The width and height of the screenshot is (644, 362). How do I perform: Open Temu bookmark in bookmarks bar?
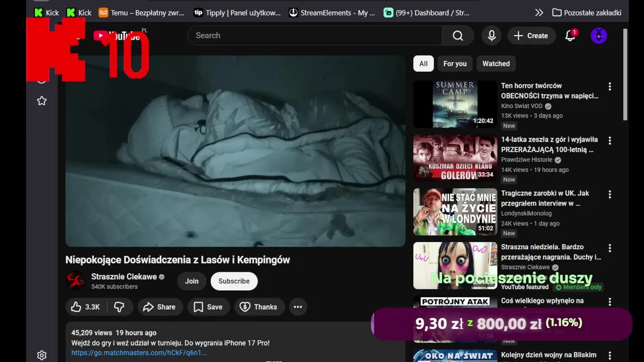tap(141, 13)
